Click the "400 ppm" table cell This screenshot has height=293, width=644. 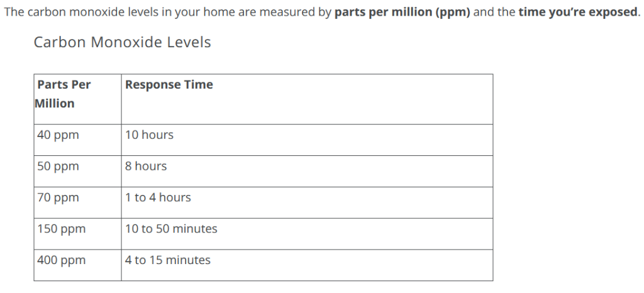[61, 260]
